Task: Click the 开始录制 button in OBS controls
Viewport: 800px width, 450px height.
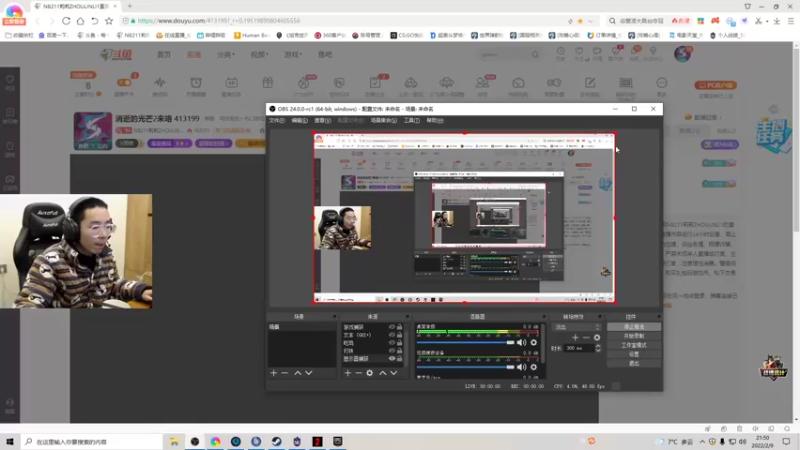Action: tap(634, 336)
